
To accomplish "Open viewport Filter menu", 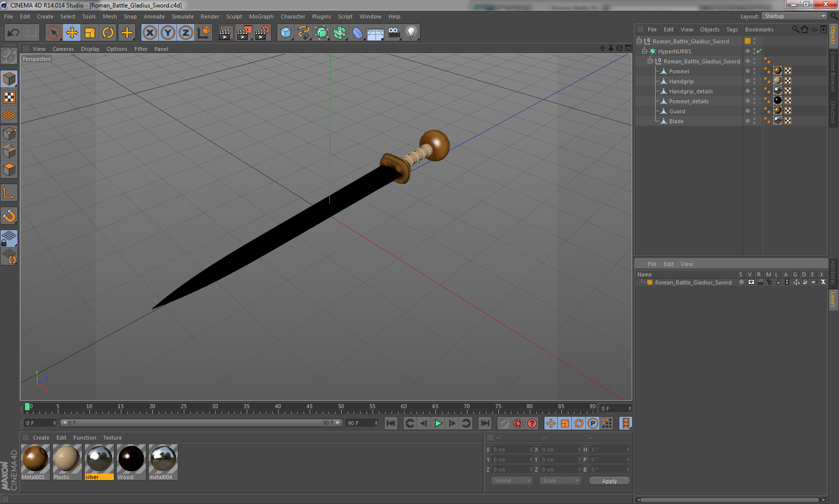I will pyautogui.click(x=141, y=49).
